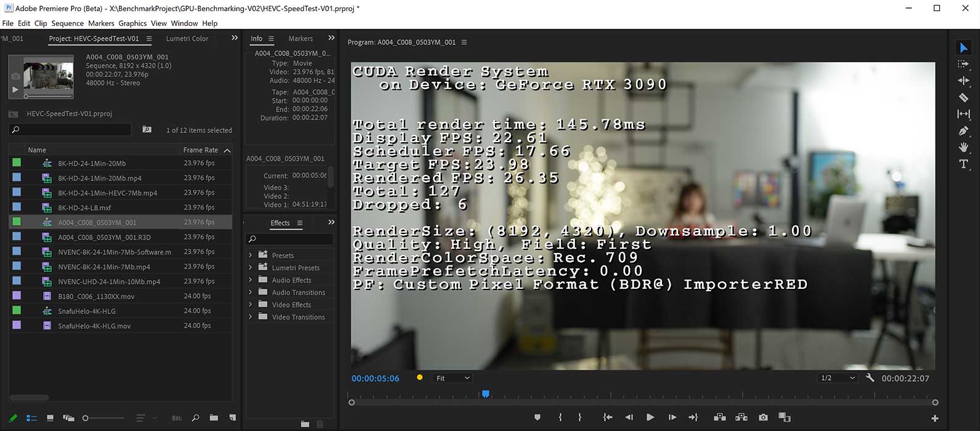Click the Mark Out button
The height and width of the screenshot is (431, 980).
pos(580,417)
